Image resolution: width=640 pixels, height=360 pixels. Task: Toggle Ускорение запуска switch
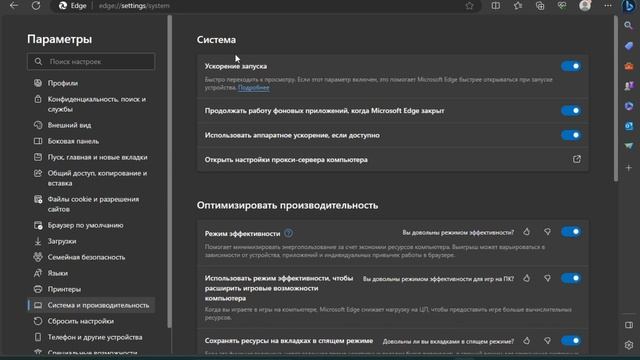[571, 66]
